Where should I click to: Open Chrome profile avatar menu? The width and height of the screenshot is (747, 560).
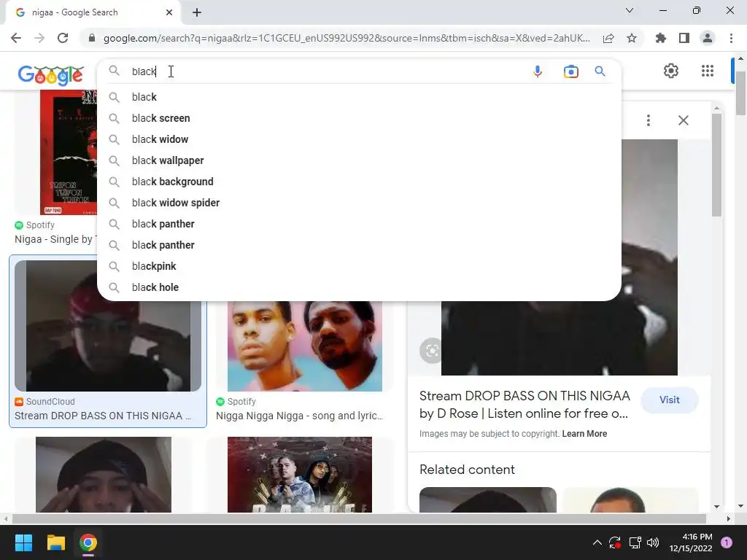(x=708, y=38)
